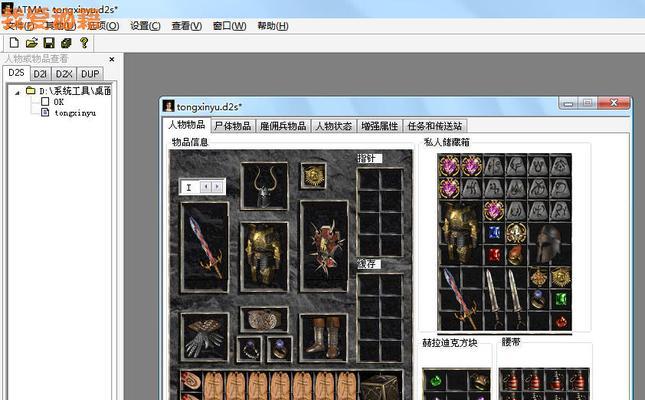Open the 设置(C) menu
The image size is (645, 400).
pos(145,26)
